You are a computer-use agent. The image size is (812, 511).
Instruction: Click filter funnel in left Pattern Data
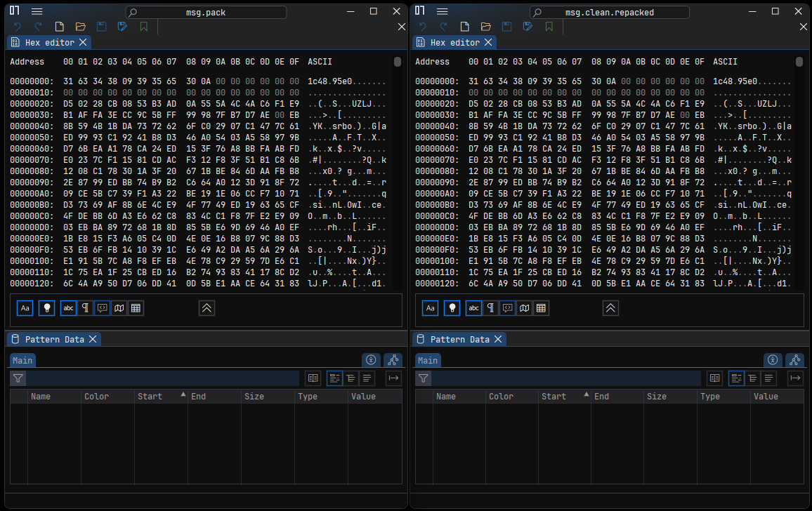[18, 378]
